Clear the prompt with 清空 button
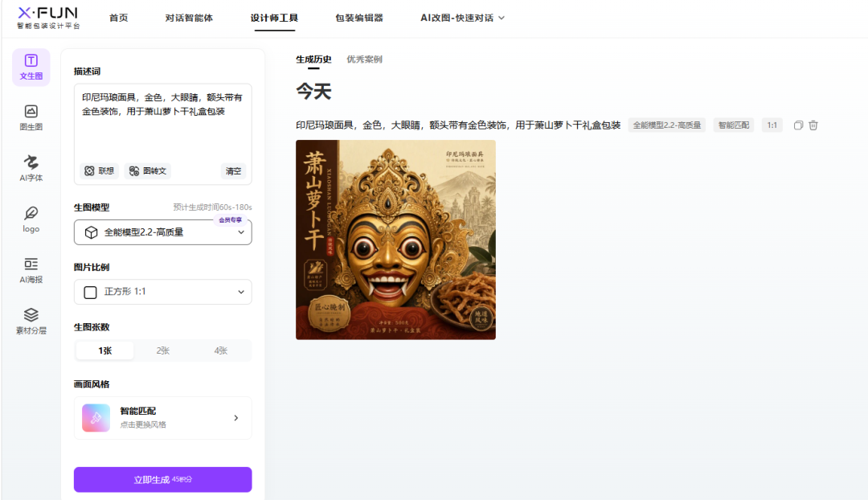This screenshot has height=500, width=868. (233, 171)
